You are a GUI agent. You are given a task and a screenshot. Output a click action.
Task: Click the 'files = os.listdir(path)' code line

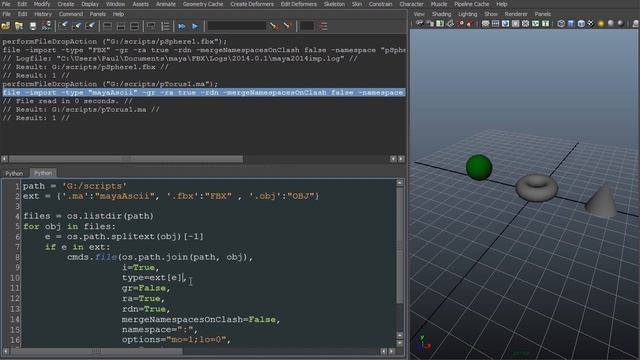click(x=89, y=216)
